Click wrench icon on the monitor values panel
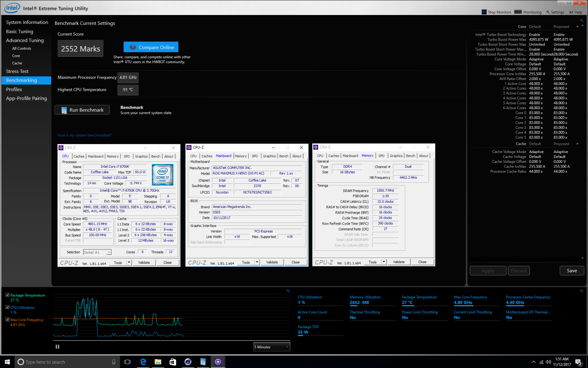The width and height of the screenshot is (588, 368). pos(582,291)
